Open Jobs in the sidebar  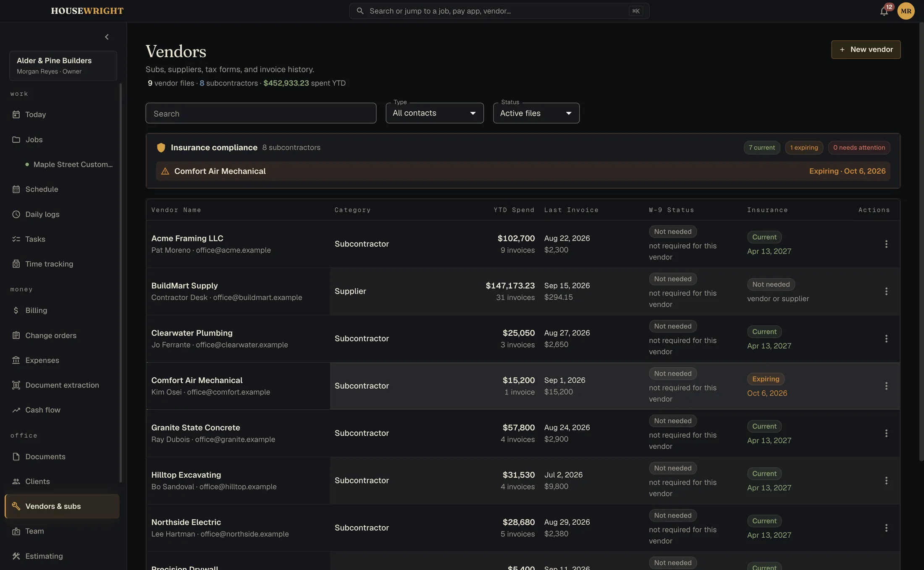pyautogui.click(x=62, y=139)
